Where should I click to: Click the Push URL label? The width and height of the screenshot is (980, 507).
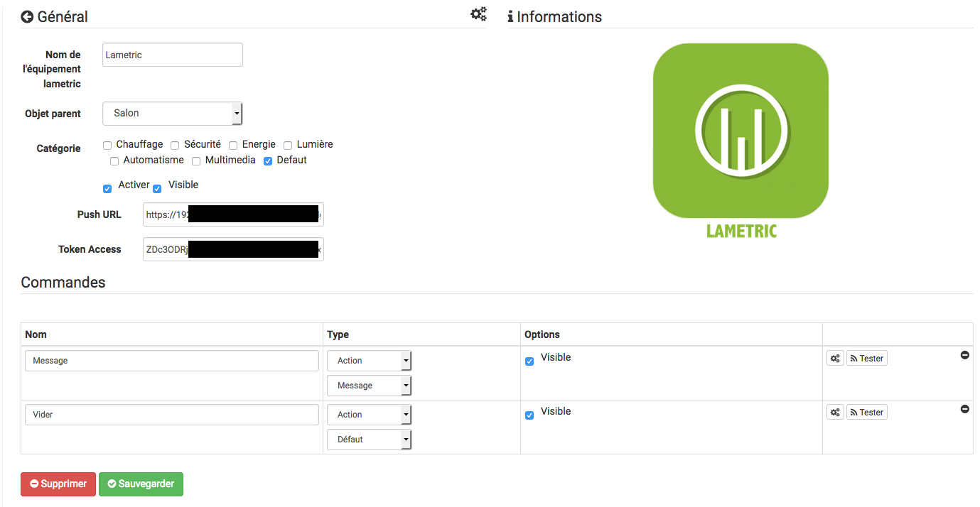tap(99, 214)
